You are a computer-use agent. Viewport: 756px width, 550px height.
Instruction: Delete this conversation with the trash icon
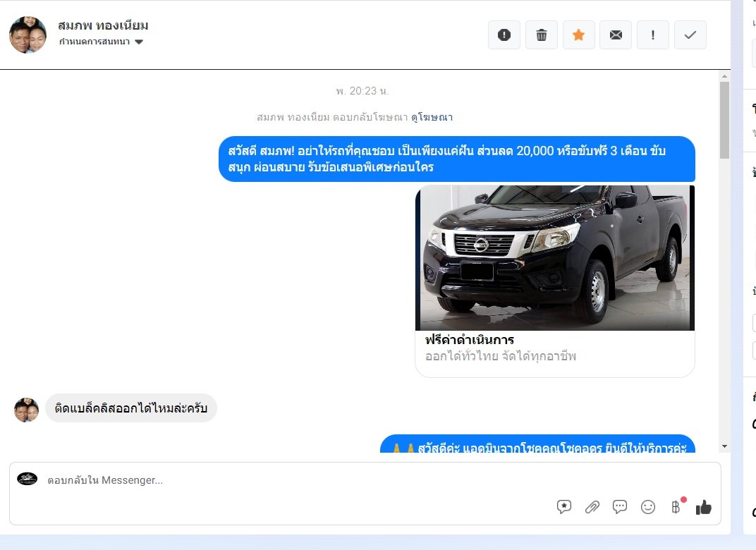coord(541,35)
